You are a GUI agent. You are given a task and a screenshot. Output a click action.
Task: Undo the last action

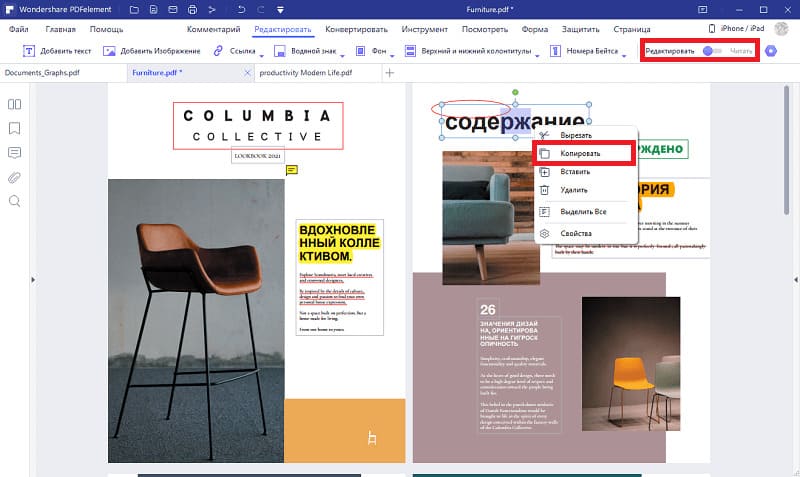[241, 9]
